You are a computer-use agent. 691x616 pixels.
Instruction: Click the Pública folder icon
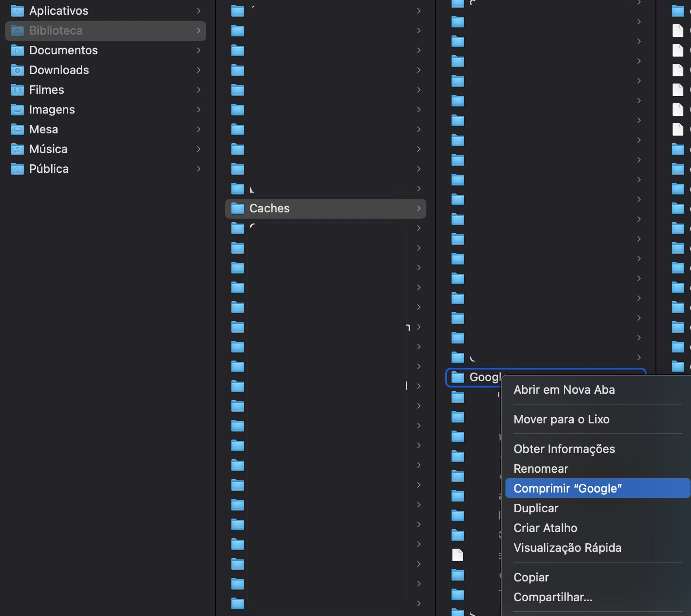click(x=17, y=169)
